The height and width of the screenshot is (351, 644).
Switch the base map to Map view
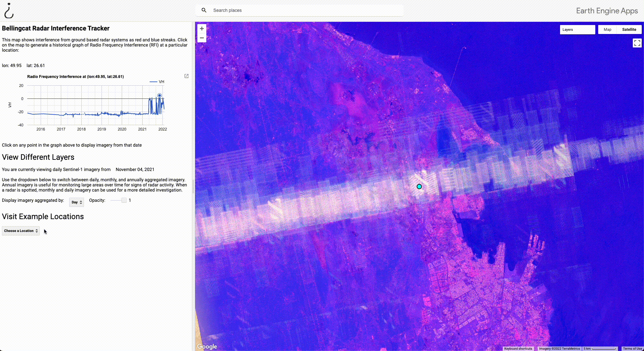pyautogui.click(x=607, y=30)
